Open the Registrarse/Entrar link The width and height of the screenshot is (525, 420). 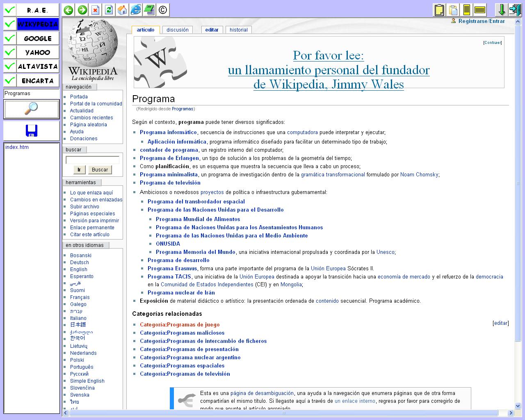point(482,21)
